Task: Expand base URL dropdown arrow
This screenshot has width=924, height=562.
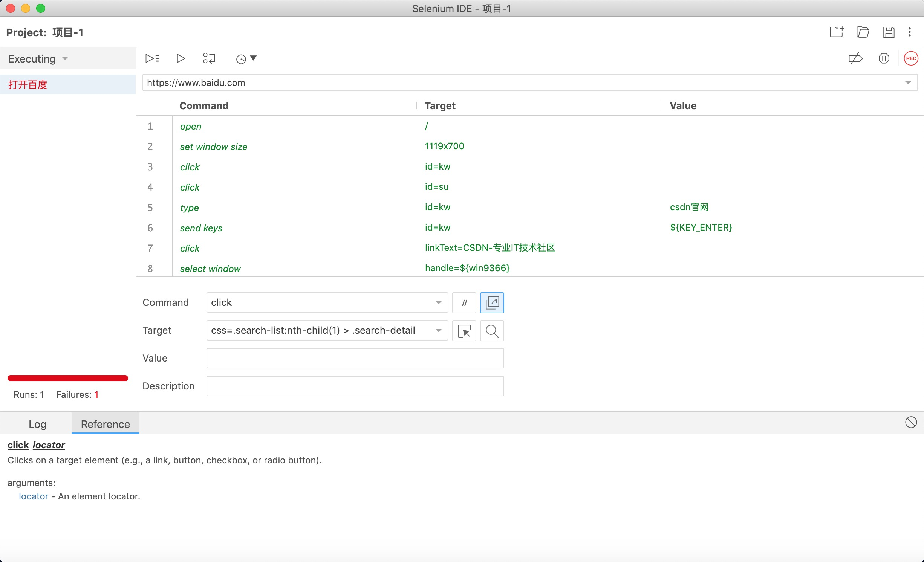Action: coord(908,83)
